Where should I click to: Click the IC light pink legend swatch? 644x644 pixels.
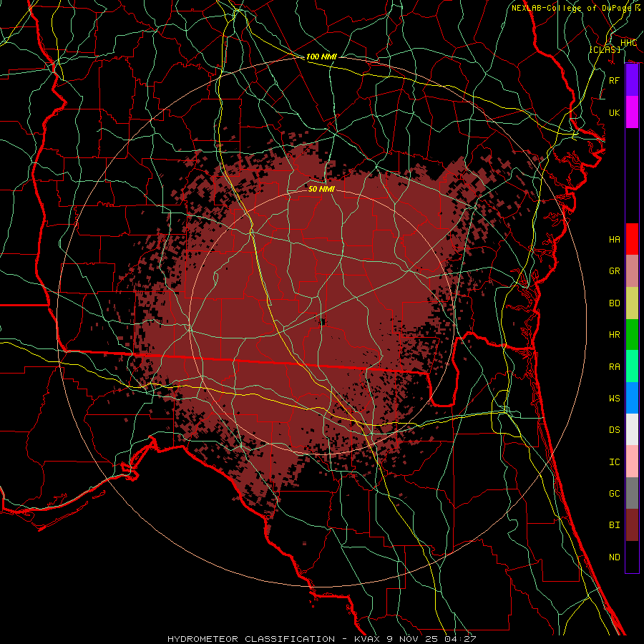pos(632,462)
